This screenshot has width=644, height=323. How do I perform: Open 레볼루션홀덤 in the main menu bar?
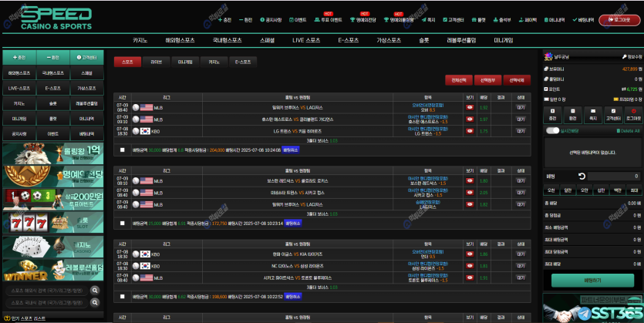pyautogui.click(x=461, y=40)
